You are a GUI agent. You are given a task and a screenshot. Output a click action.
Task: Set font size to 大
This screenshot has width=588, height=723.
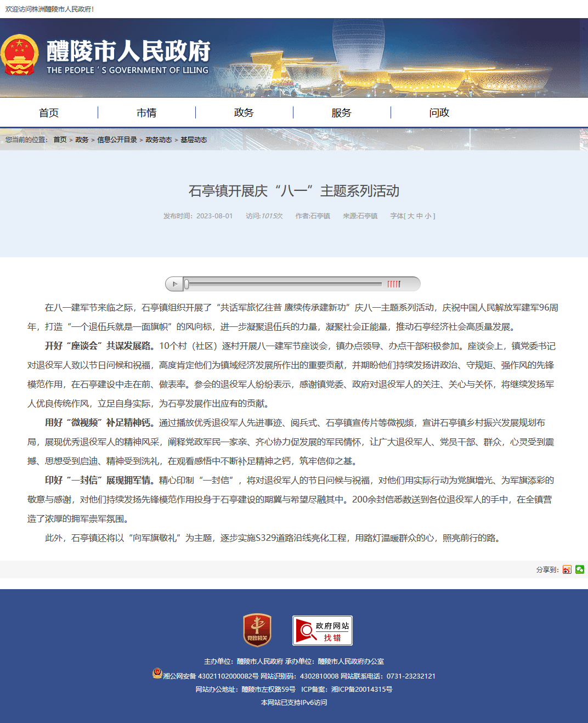pos(411,216)
